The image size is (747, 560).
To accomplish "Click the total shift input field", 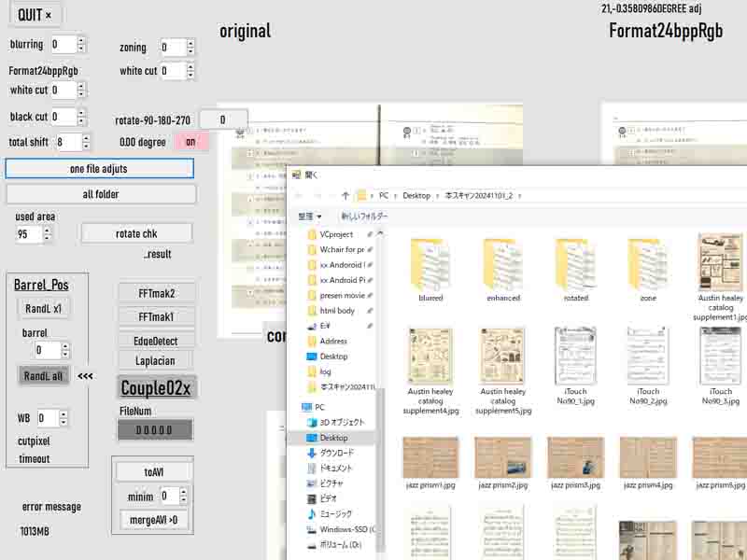I will tap(65, 142).
